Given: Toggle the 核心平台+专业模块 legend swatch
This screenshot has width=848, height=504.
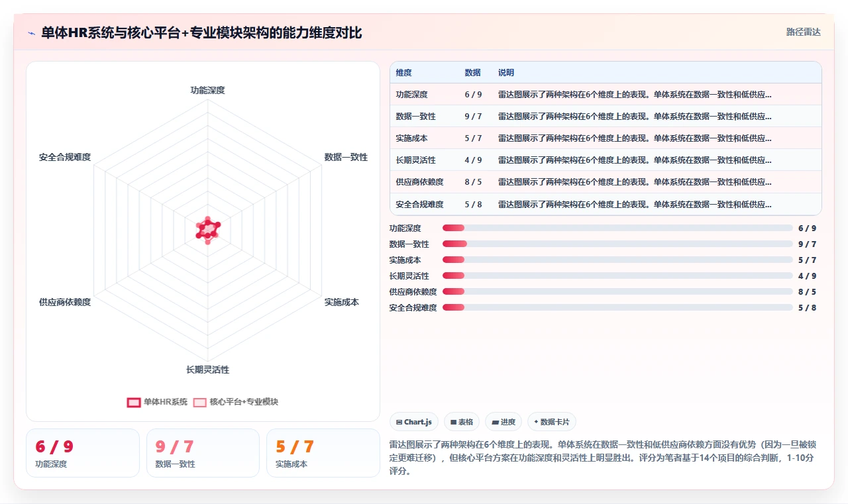Looking at the screenshot, I should pyautogui.click(x=200, y=402).
